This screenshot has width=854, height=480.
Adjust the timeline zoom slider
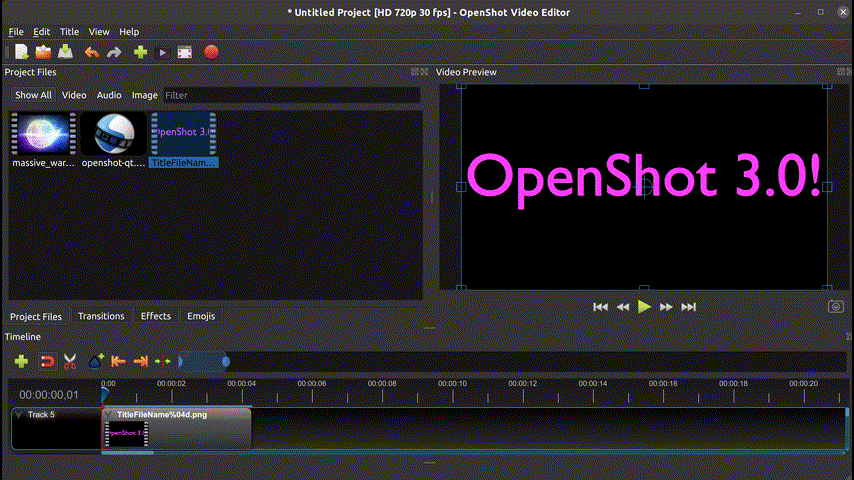pyautogui.click(x=204, y=361)
